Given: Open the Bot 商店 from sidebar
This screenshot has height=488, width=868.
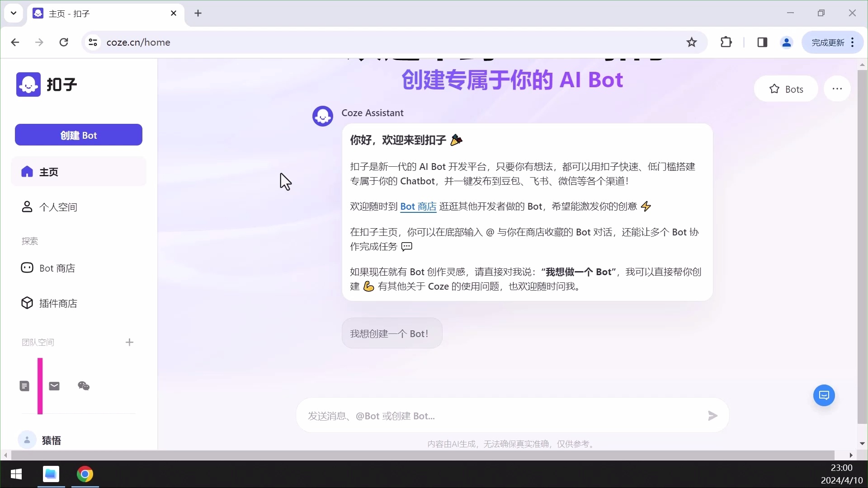Looking at the screenshot, I should pyautogui.click(x=57, y=267).
